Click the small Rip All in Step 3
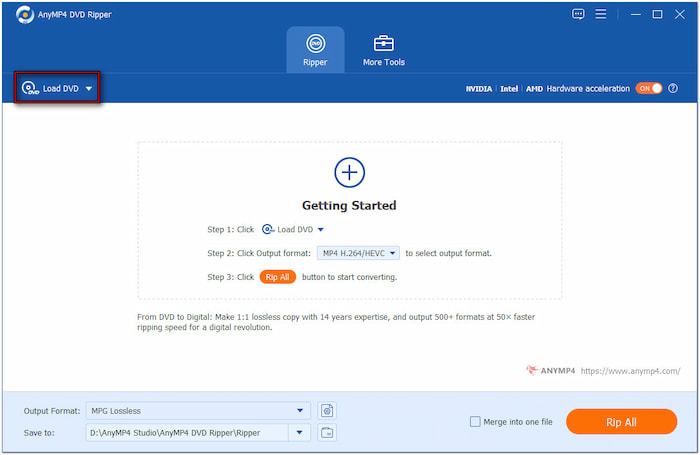Image resolution: width=700 pixels, height=455 pixels. [x=277, y=277]
